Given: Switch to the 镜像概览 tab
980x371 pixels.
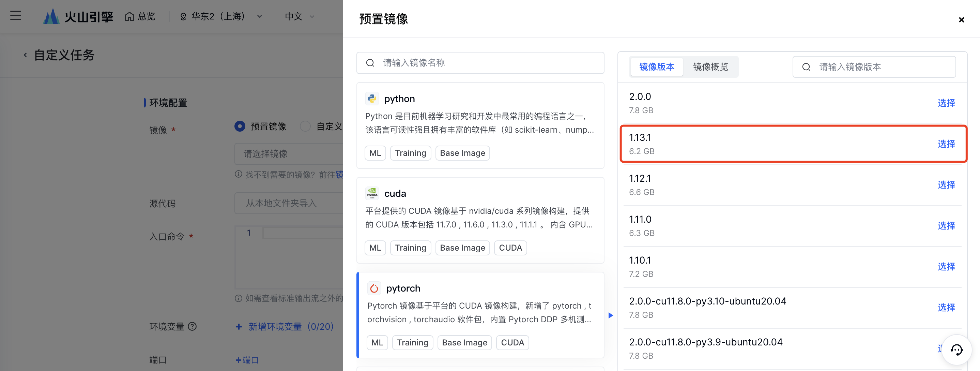Looking at the screenshot, I should coord(710,67).
